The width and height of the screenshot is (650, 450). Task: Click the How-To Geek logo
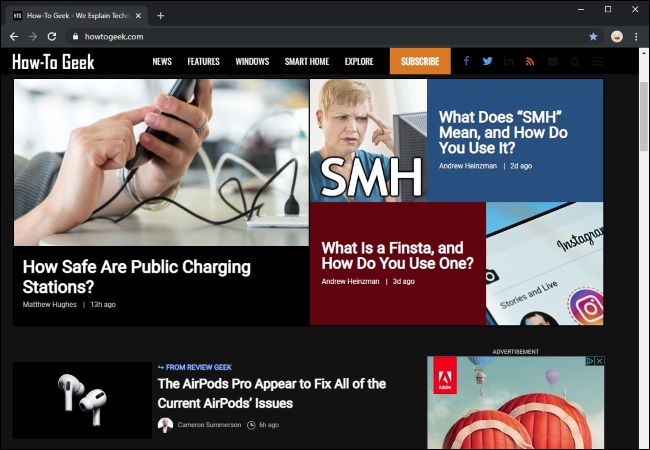coord(53,62)
